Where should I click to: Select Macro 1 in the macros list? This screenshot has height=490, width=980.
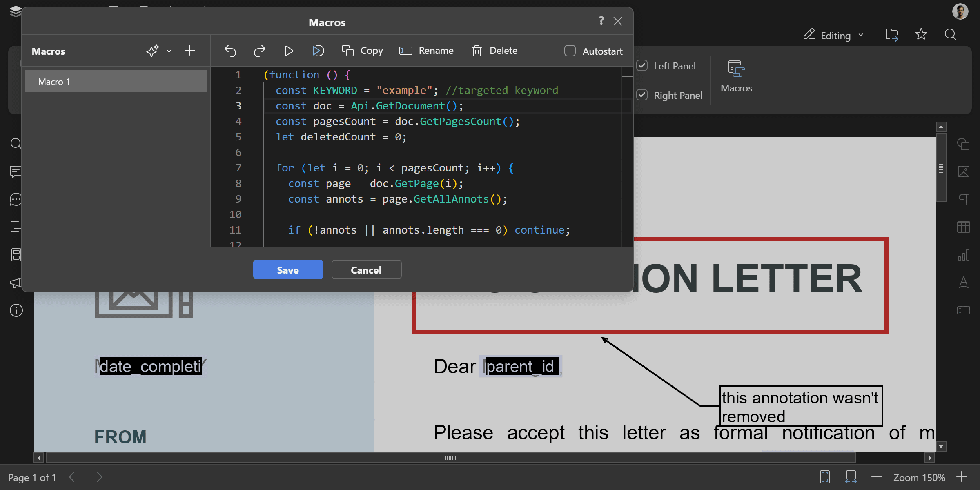(x=116, y=81)
